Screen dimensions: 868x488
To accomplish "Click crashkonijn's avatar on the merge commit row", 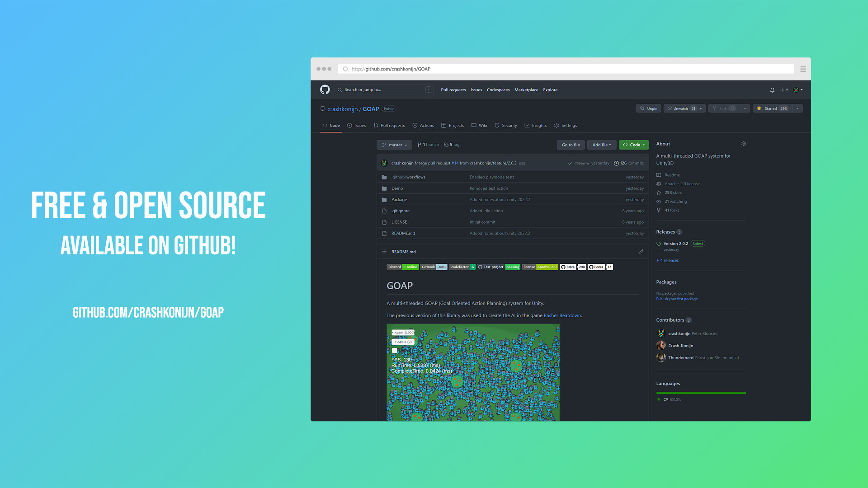I will point(384,163).
